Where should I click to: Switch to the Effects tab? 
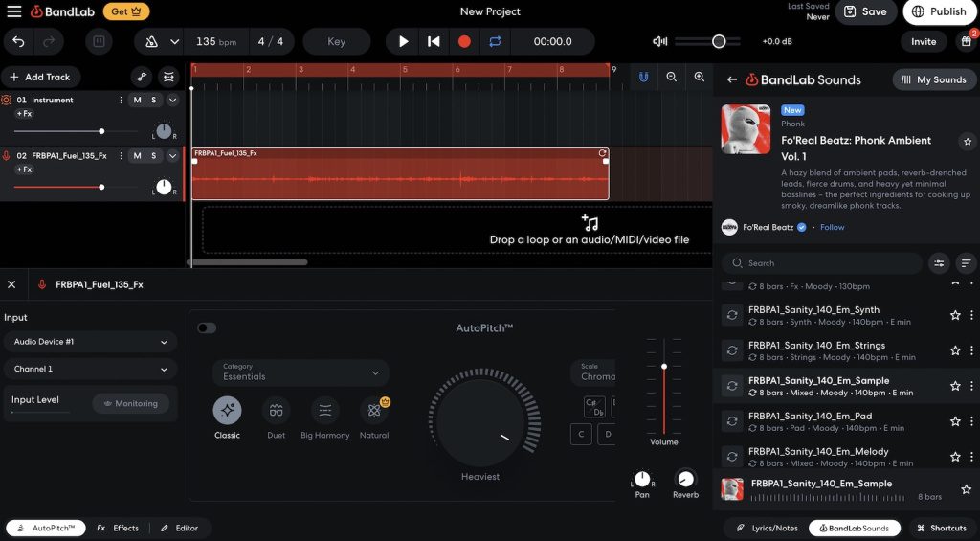coord(118,528)
